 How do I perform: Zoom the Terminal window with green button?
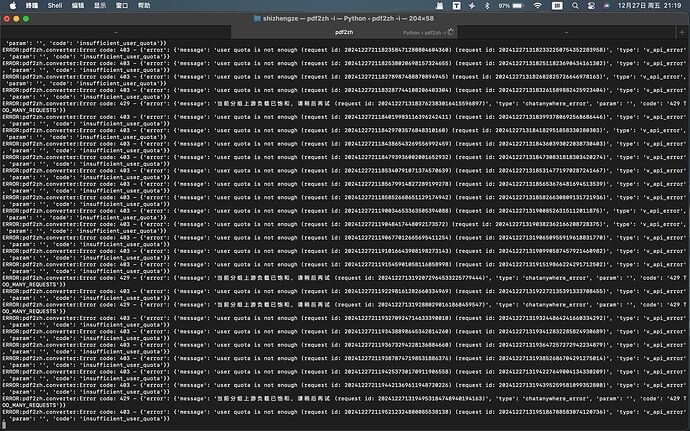tap(26, 18)
